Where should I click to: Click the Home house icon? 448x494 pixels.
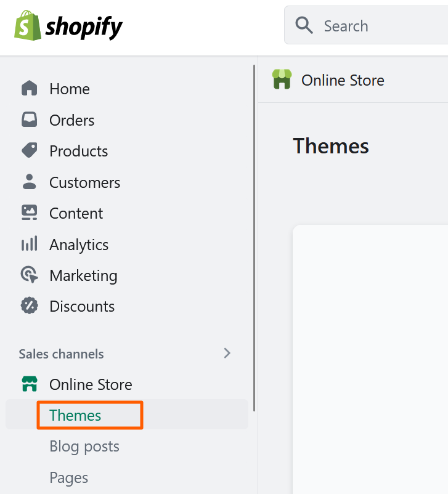pyautogui.click(x=30, y=88)
